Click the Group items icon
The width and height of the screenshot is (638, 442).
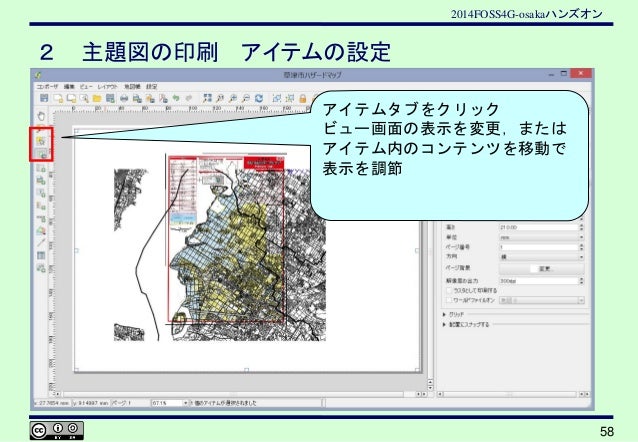277,98
